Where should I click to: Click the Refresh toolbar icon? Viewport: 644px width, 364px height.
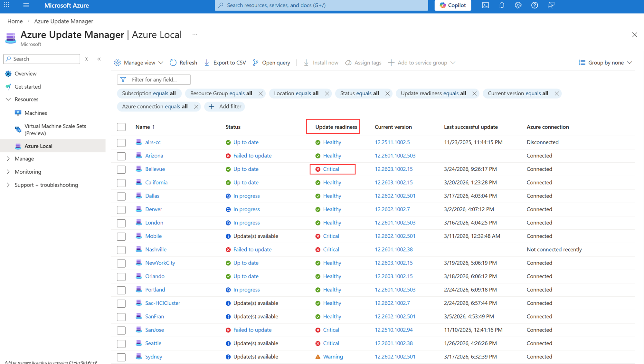pyautogui.click(x=173, y=62)
